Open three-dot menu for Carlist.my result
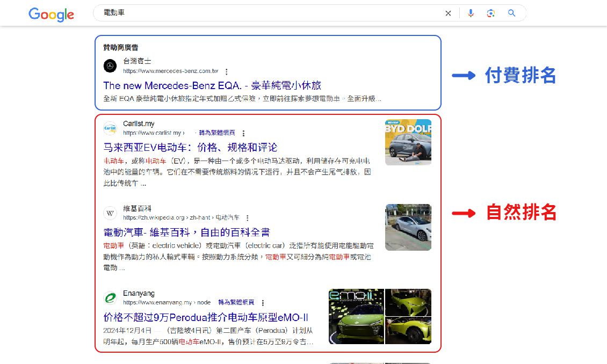Screen dimensions: 607x364 [243, 133]
